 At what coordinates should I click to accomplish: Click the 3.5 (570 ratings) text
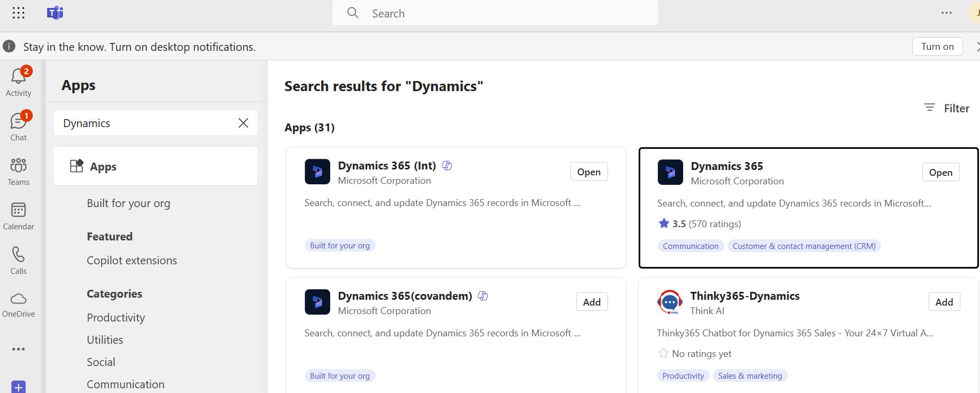[x=707, y=224]
